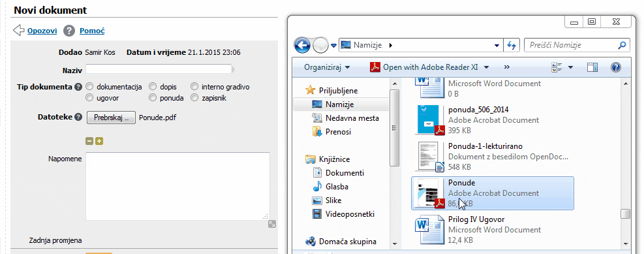Viewport: 644px width, 254px height.
Task: Click the Napomene textarea expand icon
Action: click(x=272, y=224)
